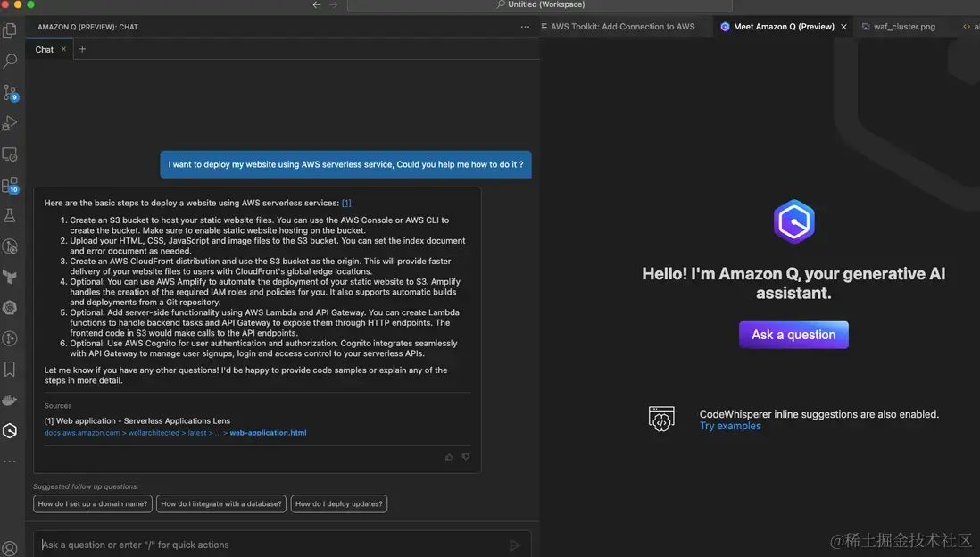Navigate forward with the arrow in title bar
Image resolution: width=980 pixels, height=557 pixels.
click(333, 4)
